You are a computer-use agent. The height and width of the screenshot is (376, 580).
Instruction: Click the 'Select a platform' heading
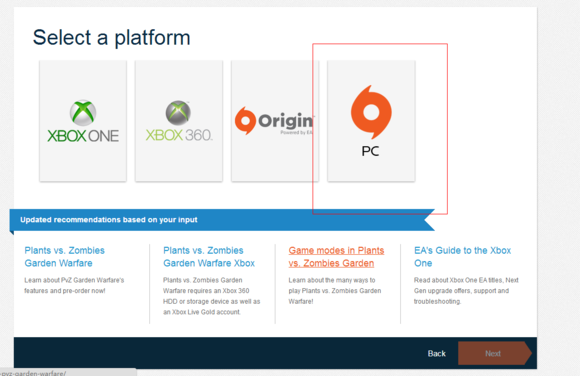(x=111, y=38)
